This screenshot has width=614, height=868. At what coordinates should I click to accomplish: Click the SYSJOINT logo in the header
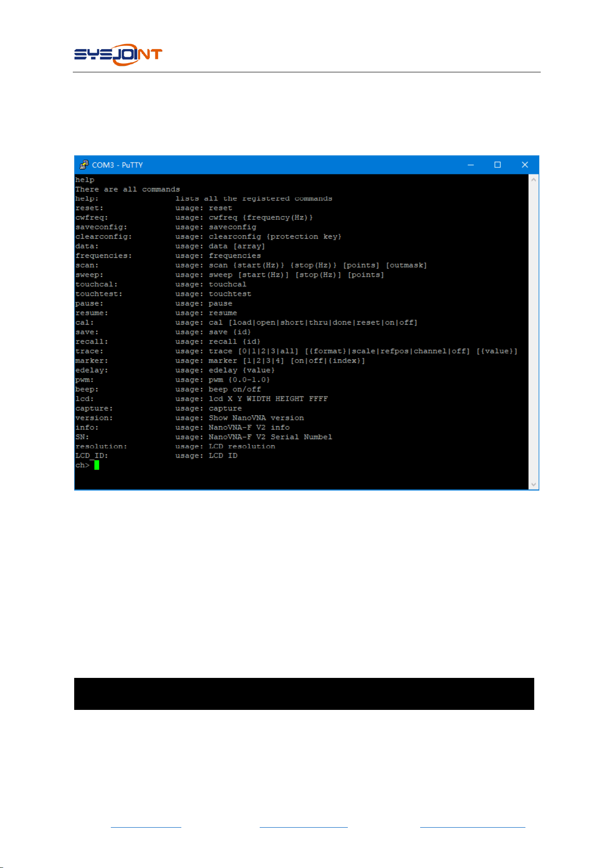pos(118,55)
